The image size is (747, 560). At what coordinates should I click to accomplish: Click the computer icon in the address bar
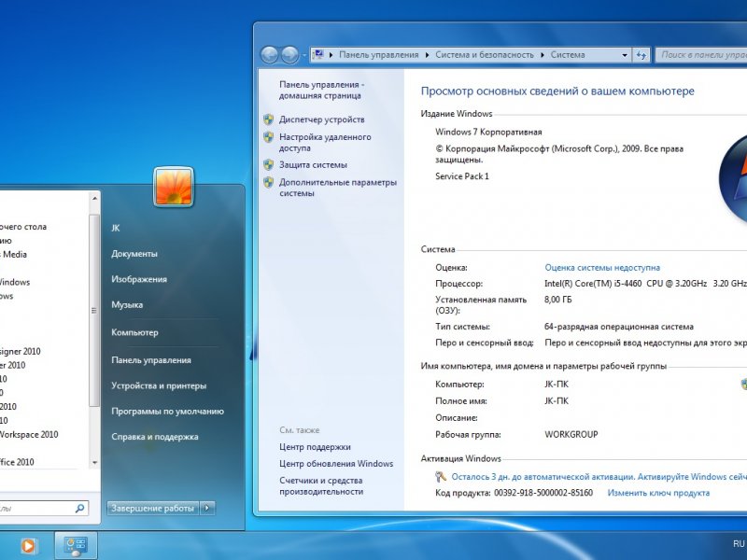coord(318,55)
